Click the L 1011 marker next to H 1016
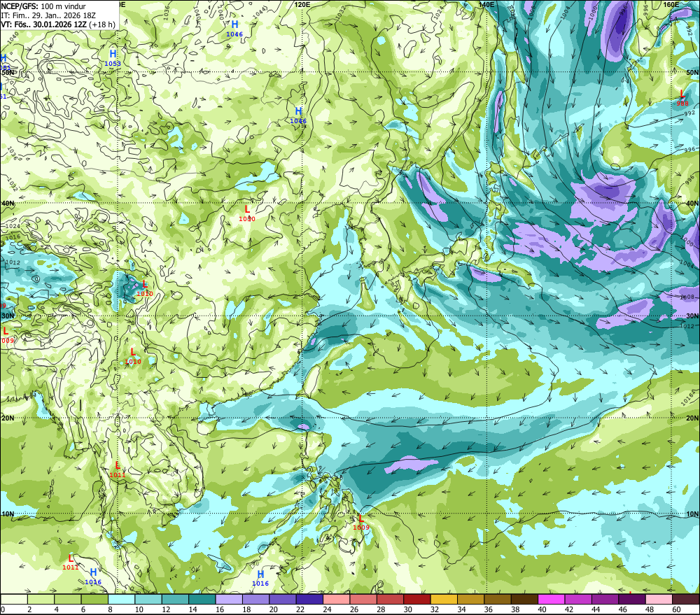The width and height of the screenshot is (700, 615). pyautogui.click(x=71, y=563)
